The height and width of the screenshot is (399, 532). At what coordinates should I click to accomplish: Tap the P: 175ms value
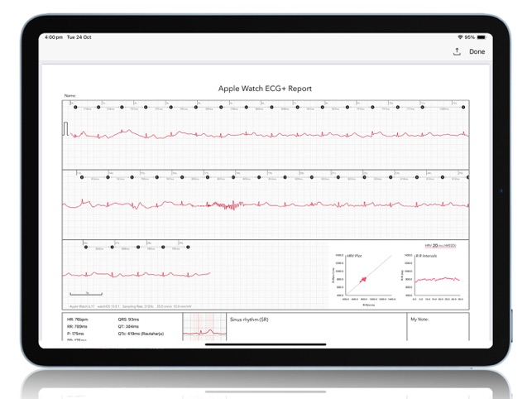coord(75,334)
